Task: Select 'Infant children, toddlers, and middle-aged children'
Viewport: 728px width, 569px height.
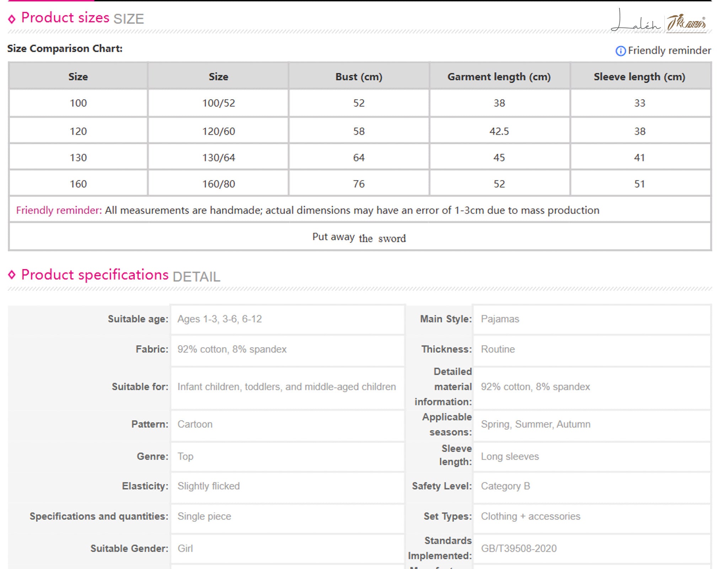Action: tap(287, 387)
